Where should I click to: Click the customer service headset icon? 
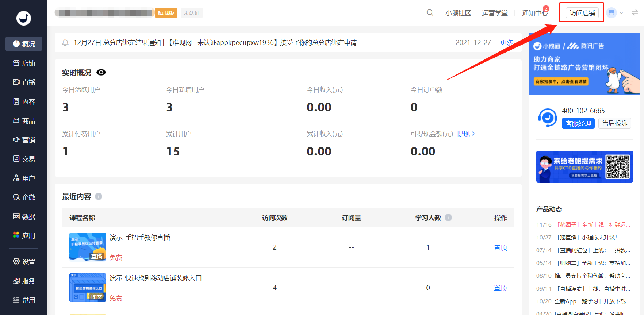[547, 118]
